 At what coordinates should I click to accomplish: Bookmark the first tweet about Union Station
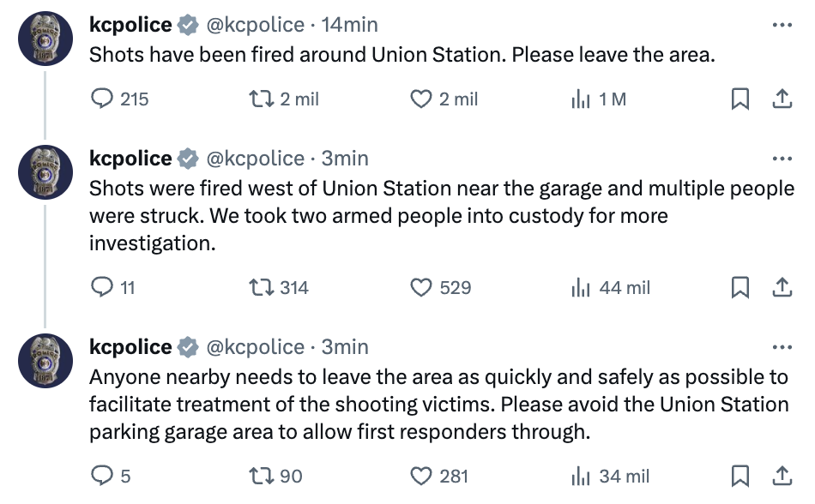tap(739, 99)
